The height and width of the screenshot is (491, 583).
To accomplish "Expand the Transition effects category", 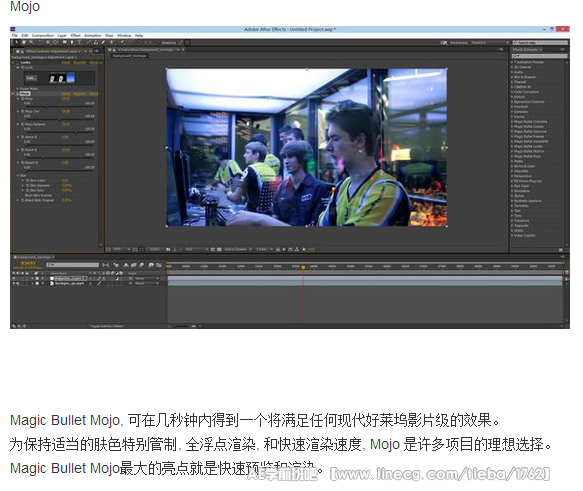I will coord(512,221).
